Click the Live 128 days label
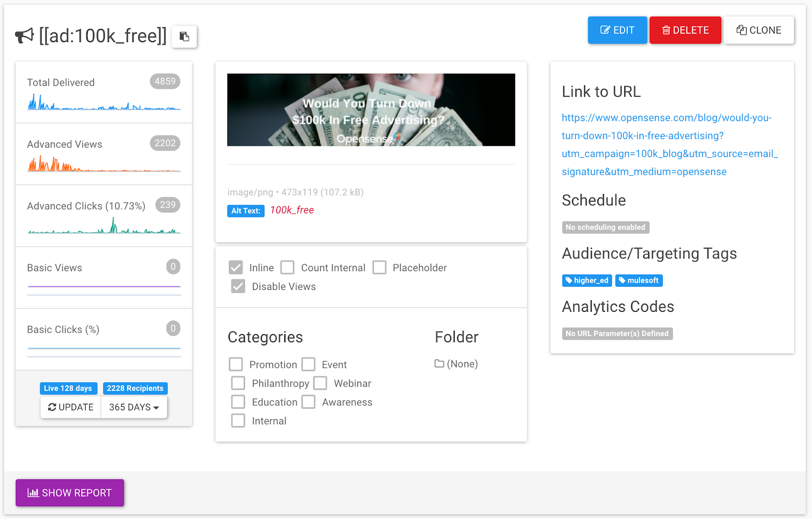This screenshot has height=519, width=812. [68, 388]
